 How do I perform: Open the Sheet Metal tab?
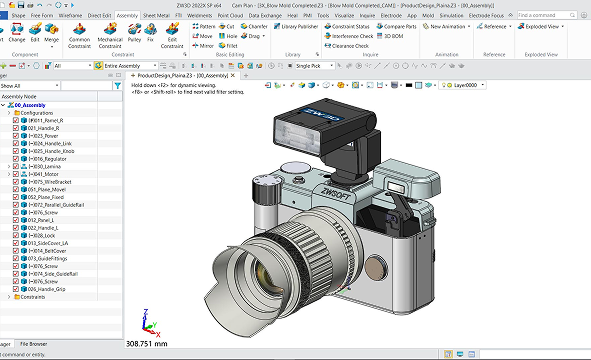(156, 15)
